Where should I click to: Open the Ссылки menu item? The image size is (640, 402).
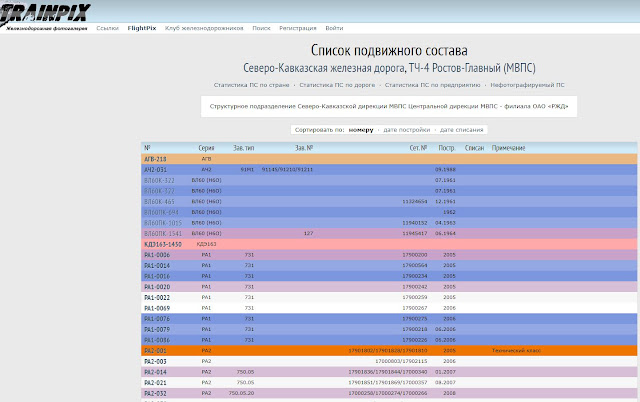(107, 28)
